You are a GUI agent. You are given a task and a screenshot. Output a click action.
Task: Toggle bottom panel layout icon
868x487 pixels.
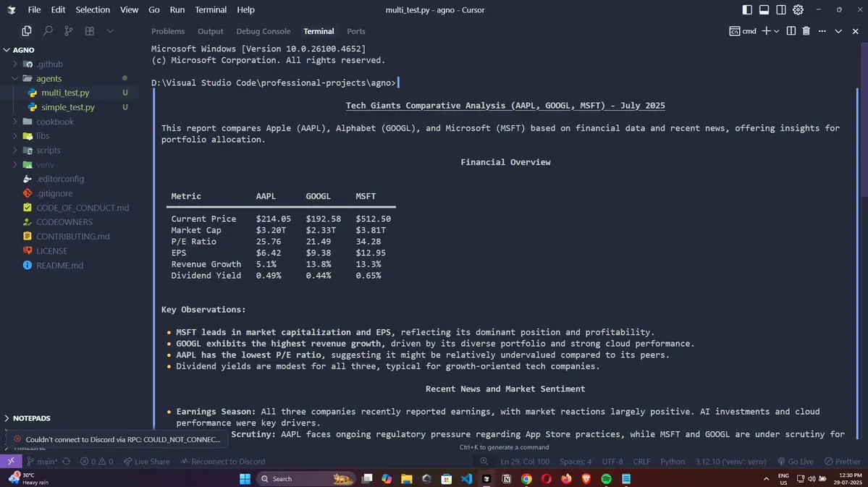pyautogui.click(x=764, y=9)
